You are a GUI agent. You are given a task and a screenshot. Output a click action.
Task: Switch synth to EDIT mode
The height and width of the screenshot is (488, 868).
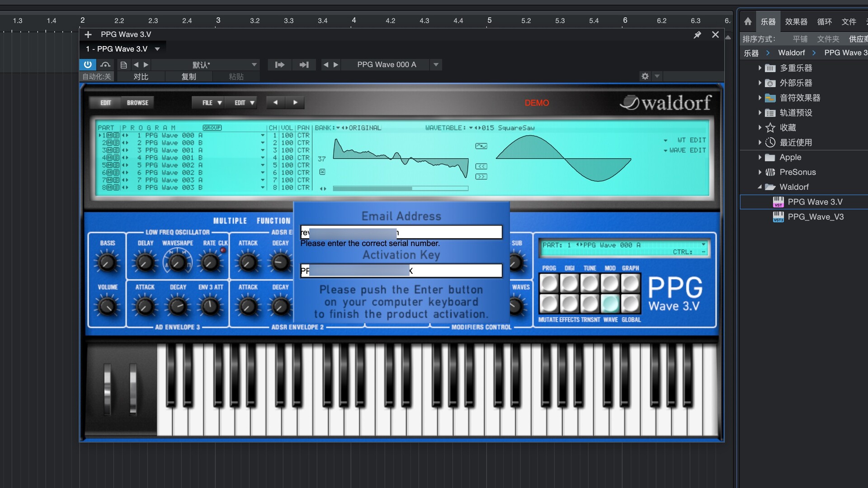(105, 103)
